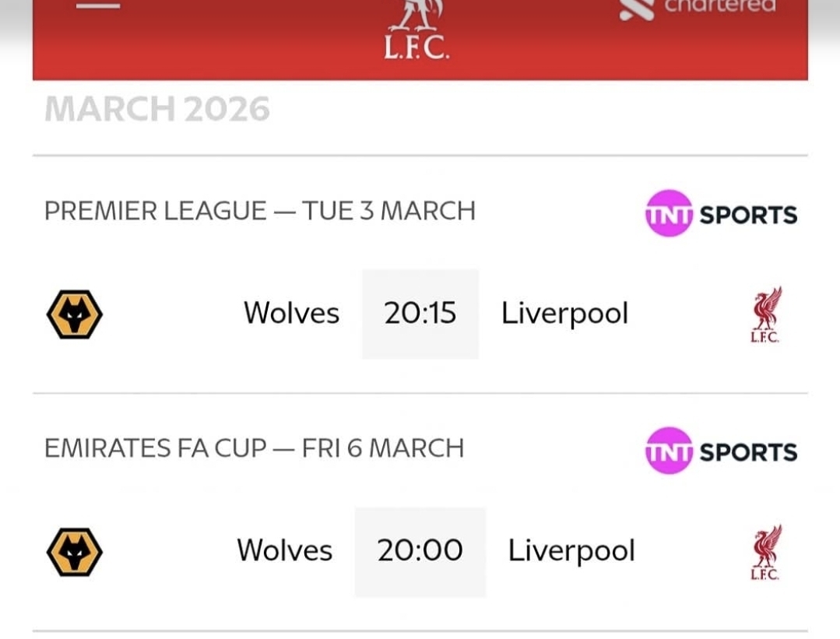Viewport: 840px width, 639px height.
Task: Tap the Emirates FA Cup — Fri 6 March label
Action: (254, 448)
